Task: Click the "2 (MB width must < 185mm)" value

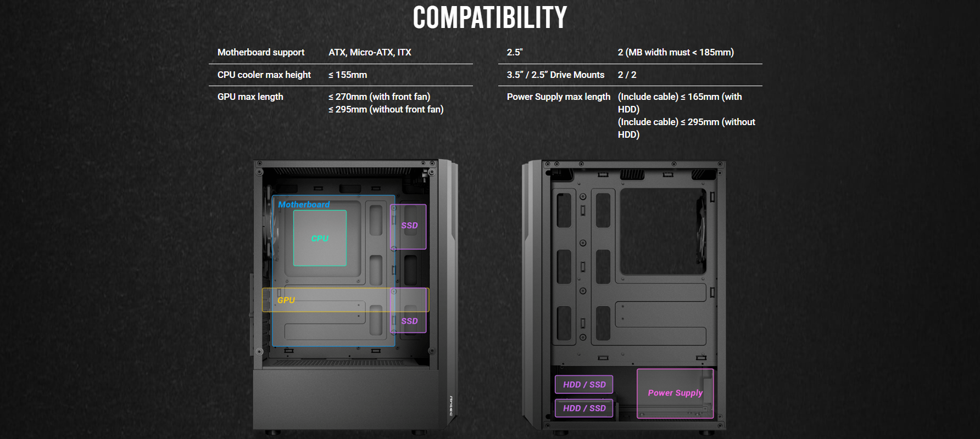Action: click(x=675, y=52)
